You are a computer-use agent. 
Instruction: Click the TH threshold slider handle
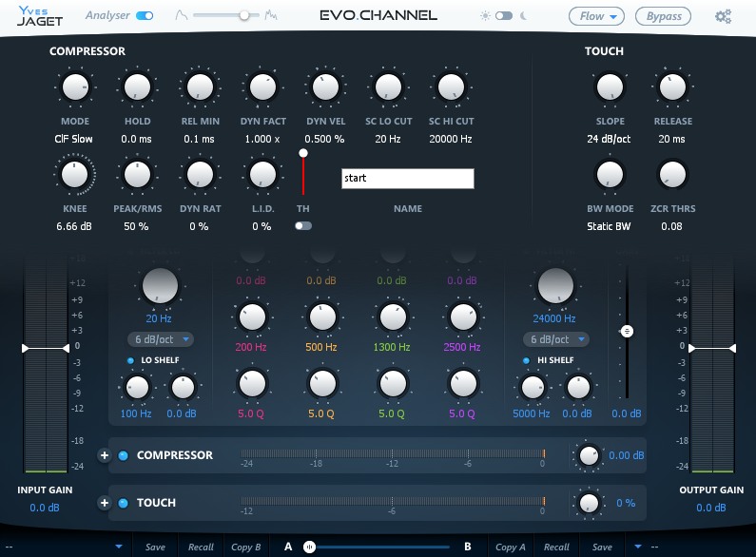(303, 153)
